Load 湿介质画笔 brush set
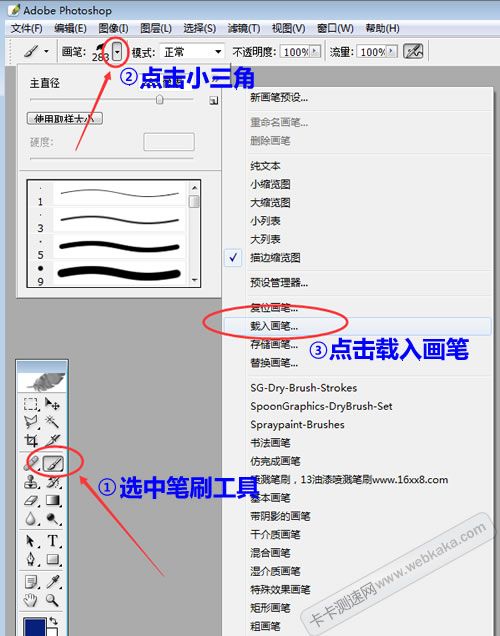This screenshot has width=500, height=636. coord(275,571)
